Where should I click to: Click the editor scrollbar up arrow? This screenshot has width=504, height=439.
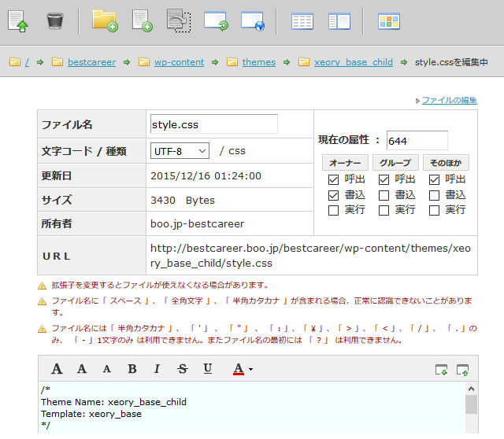click(x=471, y=389)
